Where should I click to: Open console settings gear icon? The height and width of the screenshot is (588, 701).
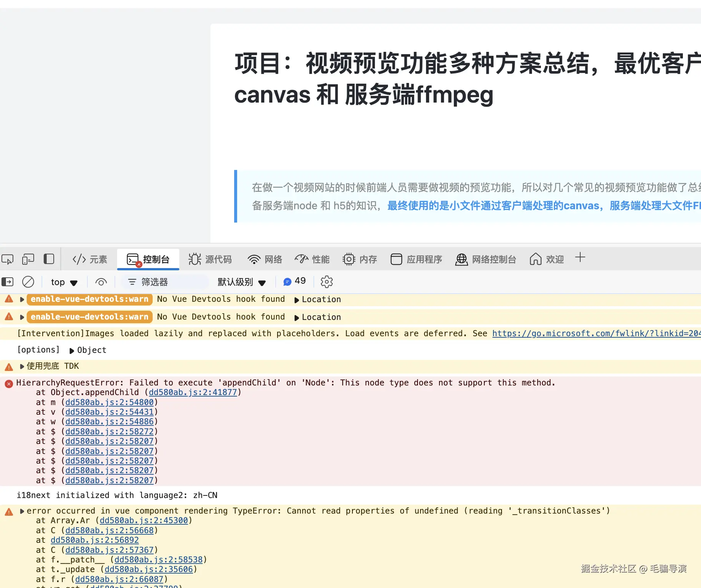coord(326,282)
